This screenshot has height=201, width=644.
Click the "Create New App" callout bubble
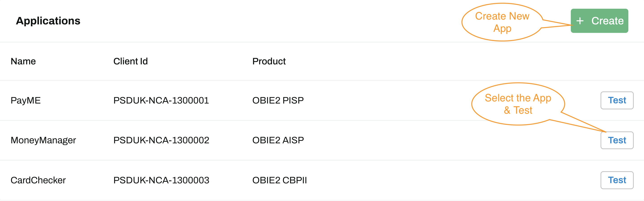click(502, 22)
